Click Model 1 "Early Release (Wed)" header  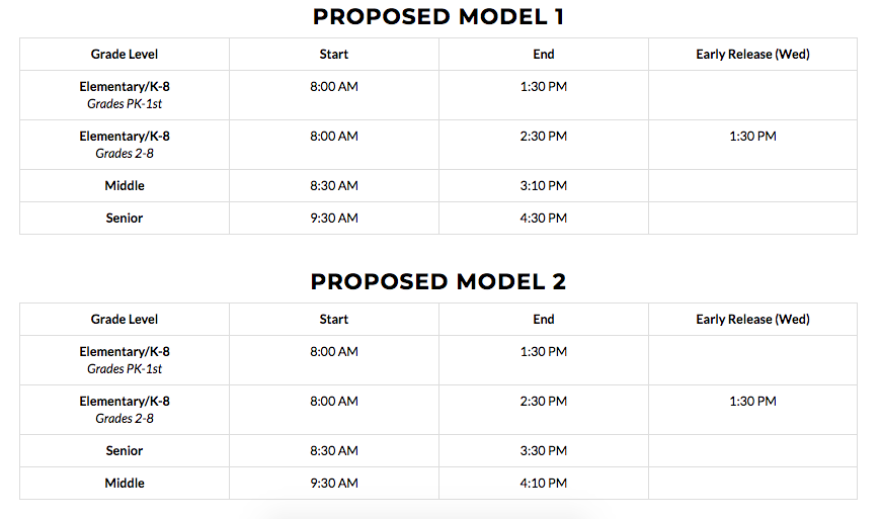752,54
